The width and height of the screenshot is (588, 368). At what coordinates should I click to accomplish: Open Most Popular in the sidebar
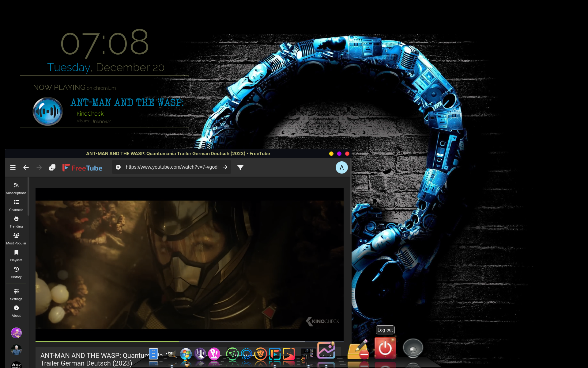[x=16, y=239]
